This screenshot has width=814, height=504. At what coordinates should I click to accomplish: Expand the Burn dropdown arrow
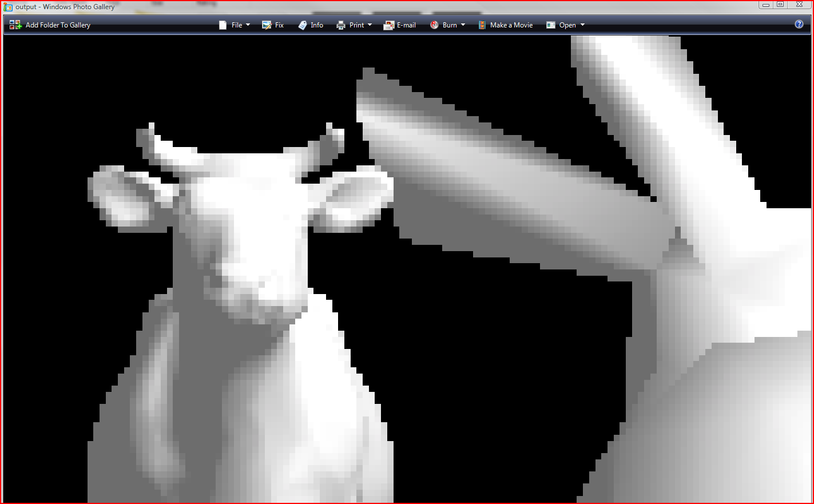point(463,25)
